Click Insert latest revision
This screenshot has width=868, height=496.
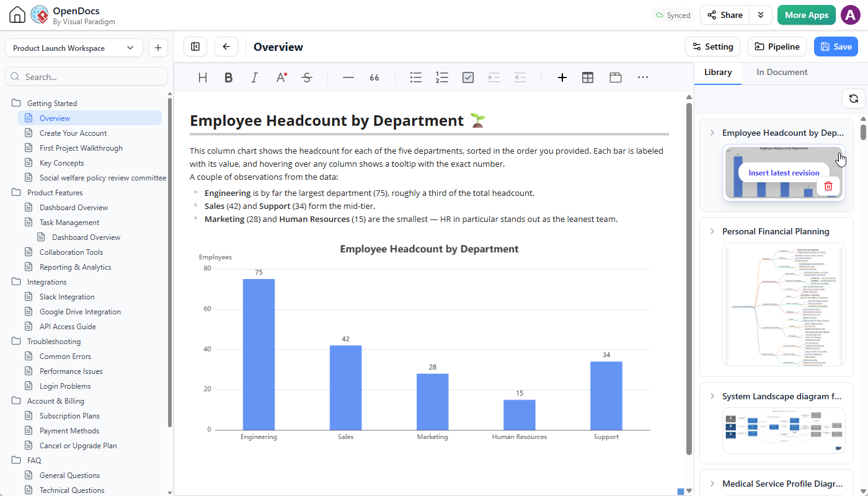(x=784, y=172)
